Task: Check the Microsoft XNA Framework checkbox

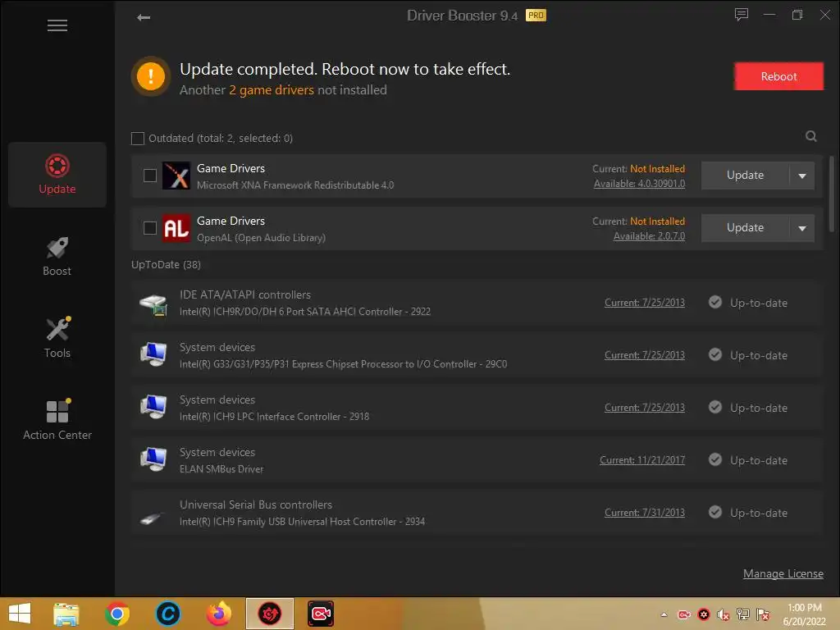Action: click(150, 176)
